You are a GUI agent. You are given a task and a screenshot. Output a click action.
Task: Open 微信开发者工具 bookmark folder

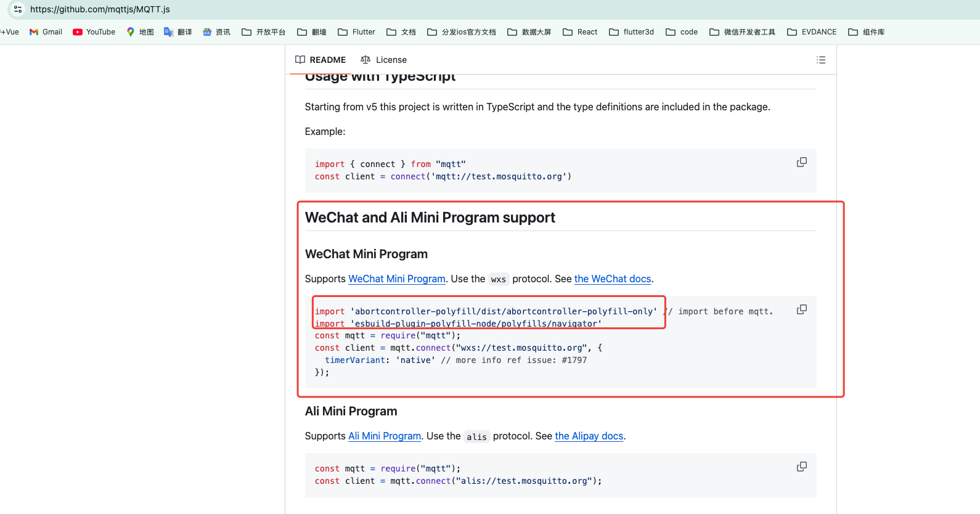click(x=743, y=32)
